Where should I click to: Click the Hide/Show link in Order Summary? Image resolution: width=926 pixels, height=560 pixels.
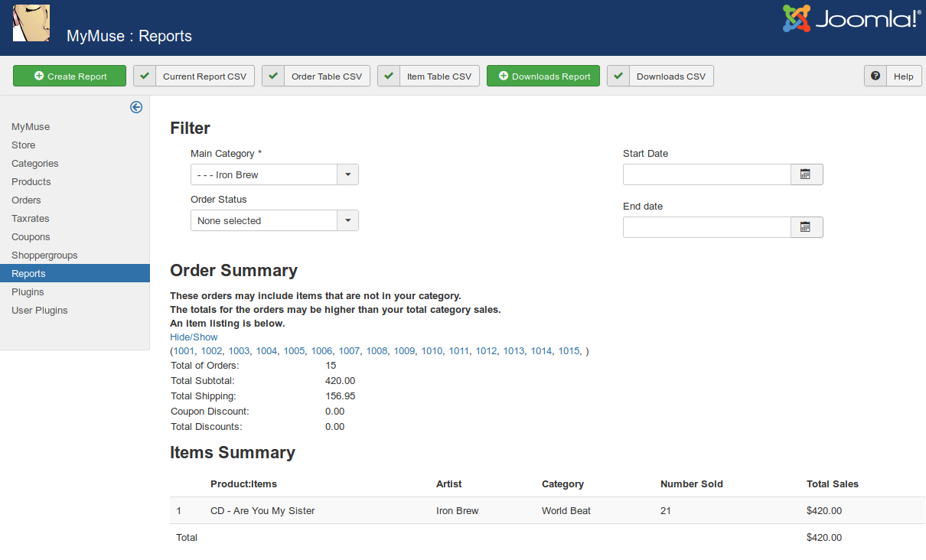click(x=194, y=337)
